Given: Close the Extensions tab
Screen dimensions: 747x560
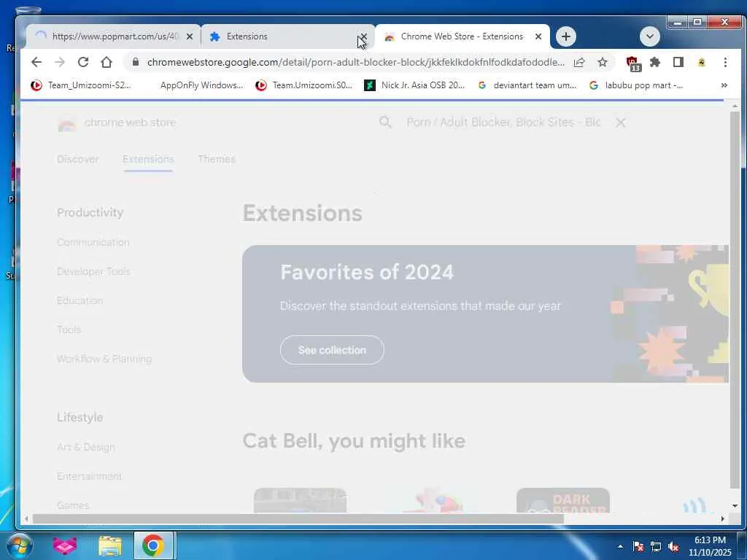Looking at the screenshot, I should [x=363, y=36].
